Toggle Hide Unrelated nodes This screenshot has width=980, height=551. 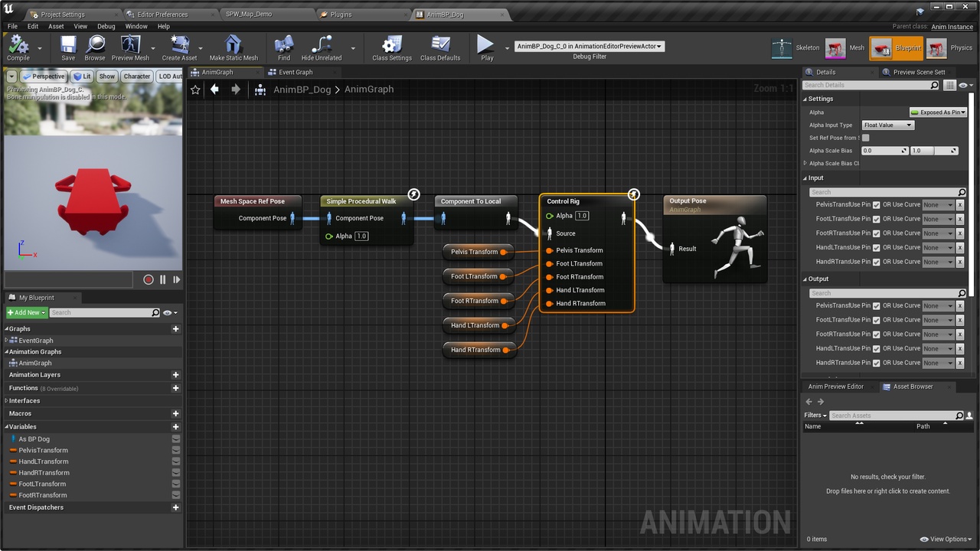321,47
